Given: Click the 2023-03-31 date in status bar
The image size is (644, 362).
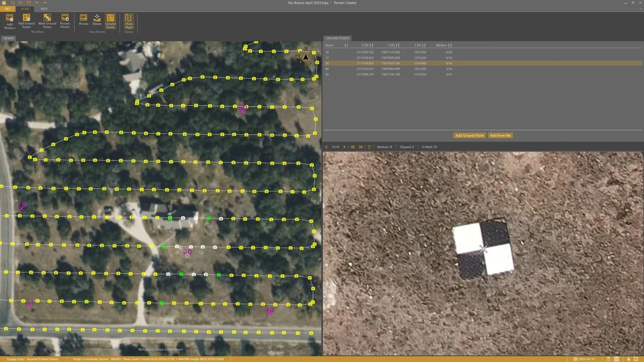Looking at the screenshot, I should click(x=586, y=359).
